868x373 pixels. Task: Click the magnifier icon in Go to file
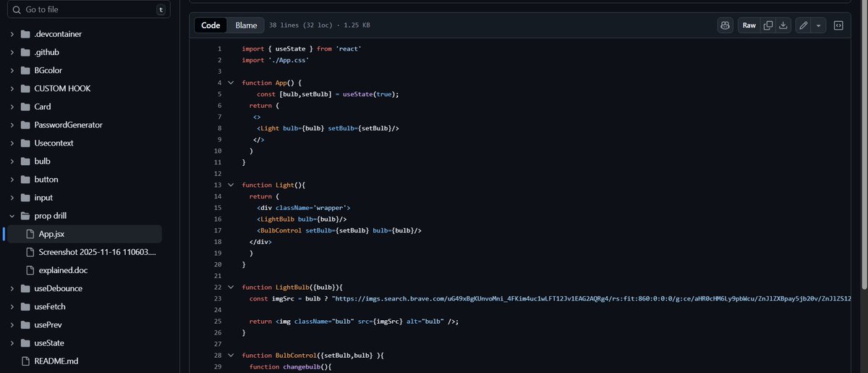[x=15, y=9]
